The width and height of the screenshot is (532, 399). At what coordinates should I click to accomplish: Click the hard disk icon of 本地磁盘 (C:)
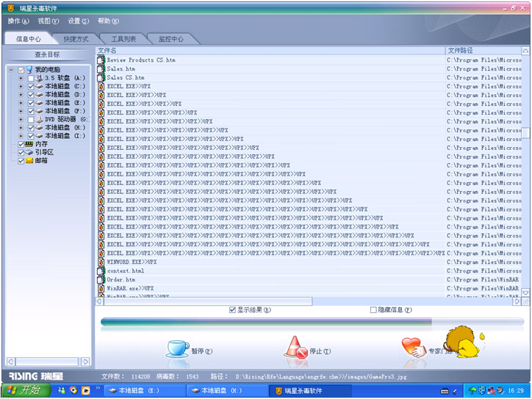point(39,87)
